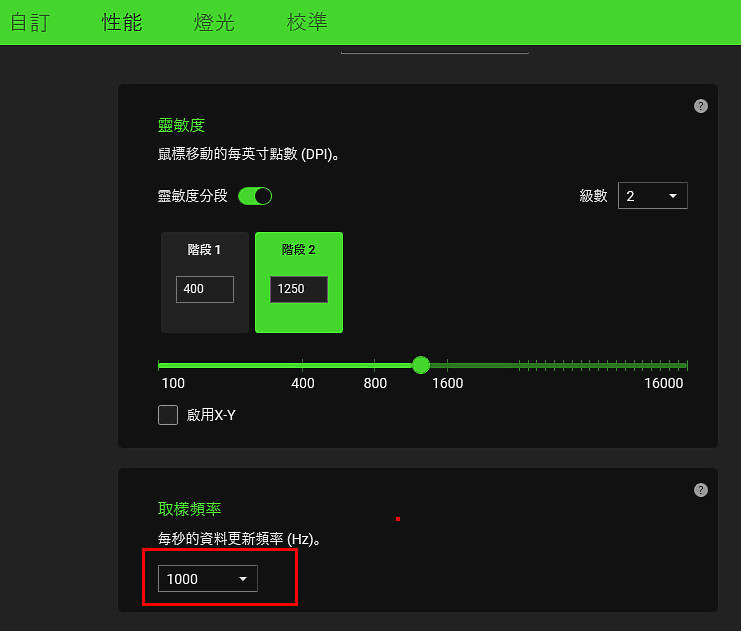
Task: Go to the 校準 calibration tab
Action: (307, 22)
